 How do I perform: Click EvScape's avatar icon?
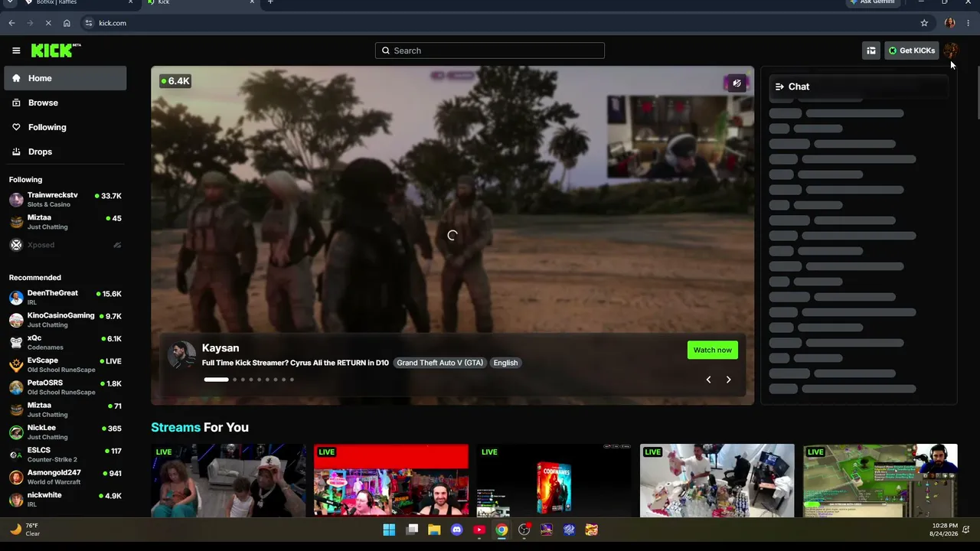click(x=16, y=365)
